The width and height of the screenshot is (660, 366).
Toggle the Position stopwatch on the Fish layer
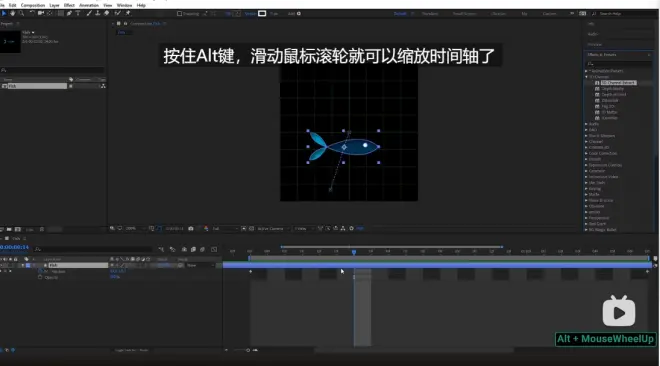tap(40, 271)
